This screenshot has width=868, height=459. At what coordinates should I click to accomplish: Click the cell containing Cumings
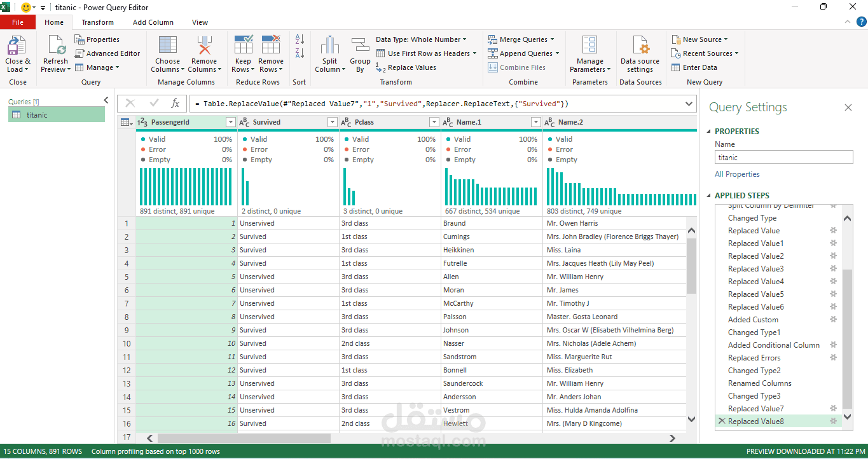[x=492, y=236]
